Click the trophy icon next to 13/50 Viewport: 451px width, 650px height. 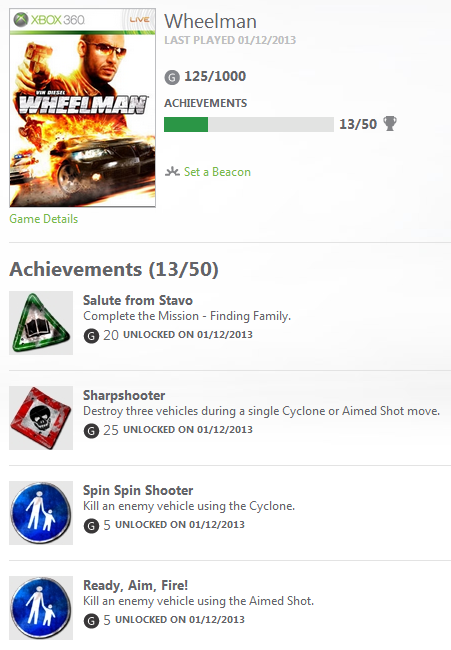coord(390,124)
